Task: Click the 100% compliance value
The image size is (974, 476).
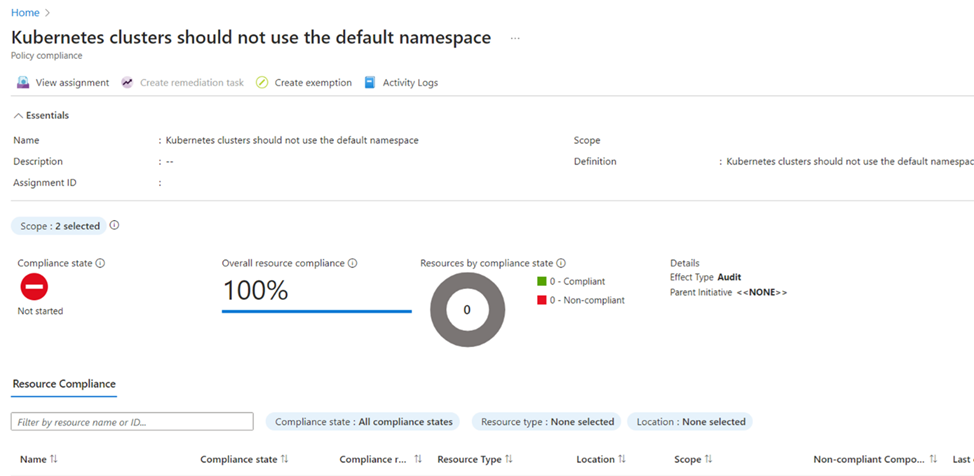Action: [x=255, y=290]
